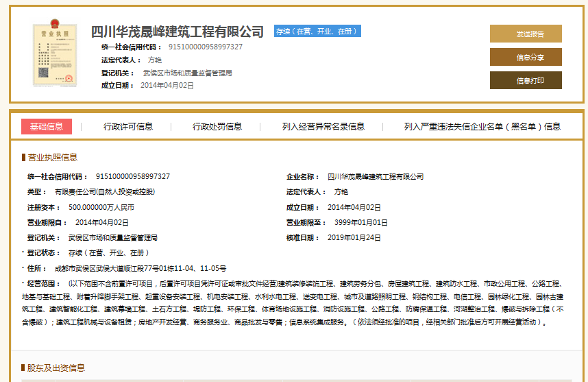Click header legal representative name 方艳

coord(154,60)
